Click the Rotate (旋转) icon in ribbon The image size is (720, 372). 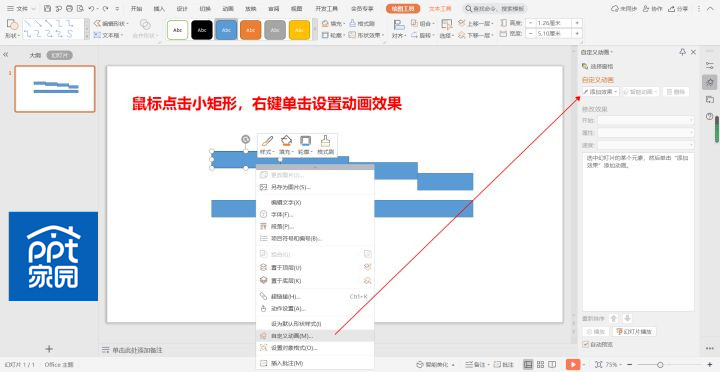[x=414, y=34]
